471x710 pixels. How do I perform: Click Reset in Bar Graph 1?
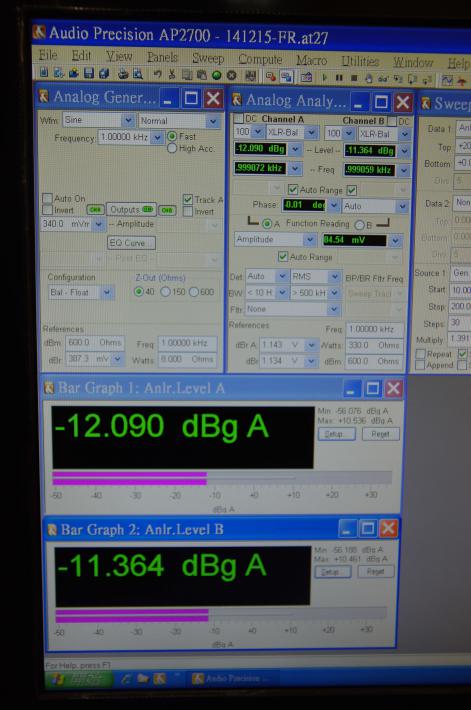[x=380, y=434]
